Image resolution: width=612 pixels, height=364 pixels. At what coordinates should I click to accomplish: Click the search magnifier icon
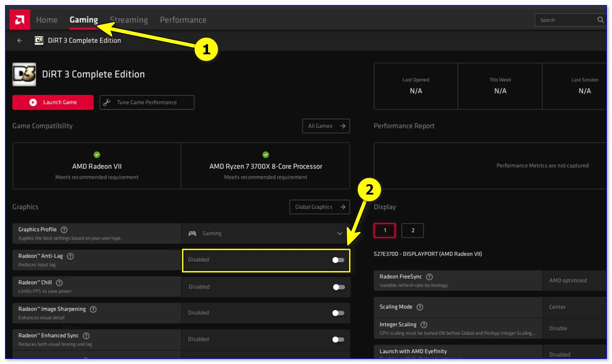(x=600, y=20)
